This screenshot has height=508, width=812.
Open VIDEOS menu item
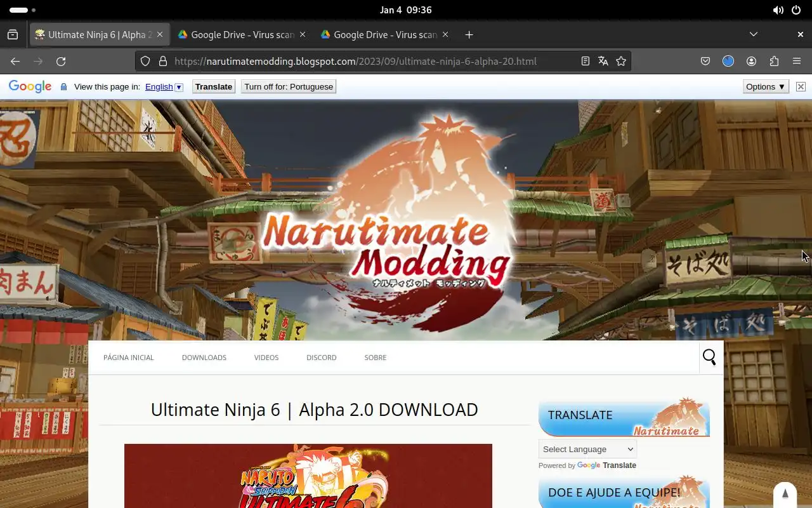[x=266, y=358]
